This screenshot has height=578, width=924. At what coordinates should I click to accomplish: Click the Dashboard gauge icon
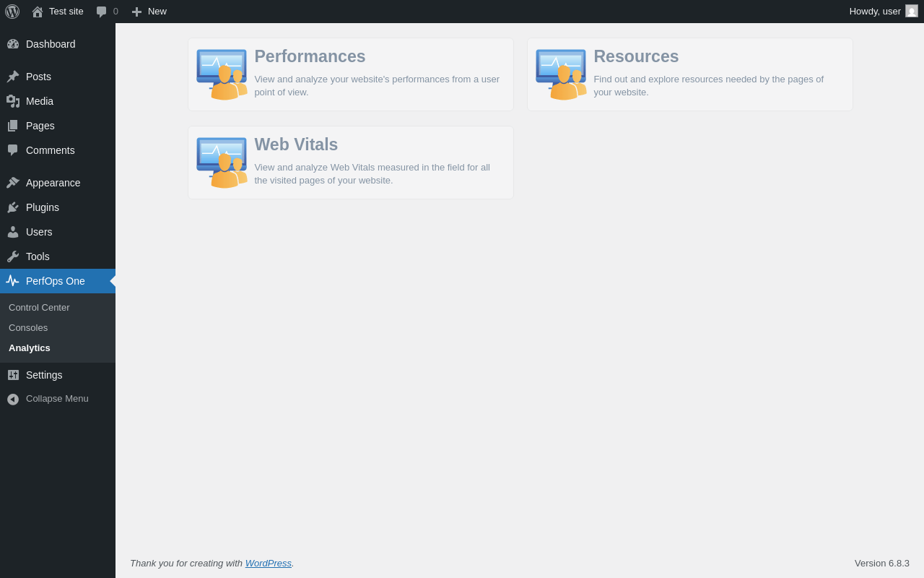pos(13,44)
